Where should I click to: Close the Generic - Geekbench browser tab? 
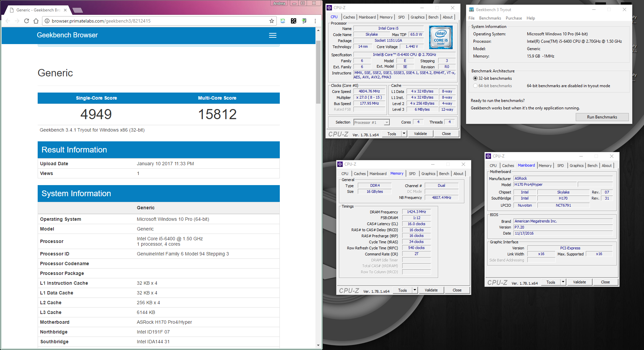(x=65, y=10)
